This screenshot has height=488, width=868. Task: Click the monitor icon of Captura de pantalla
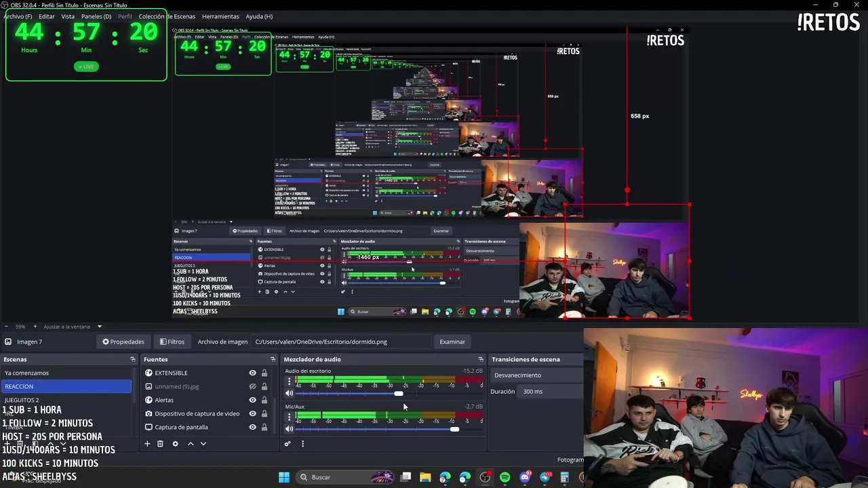pos(149,427)
